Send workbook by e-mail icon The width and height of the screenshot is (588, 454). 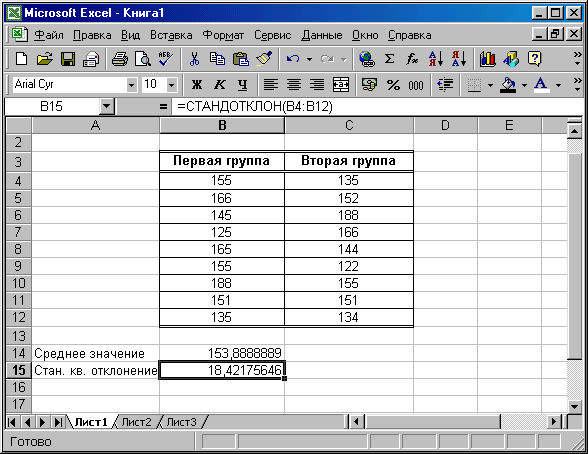[91, 59]
